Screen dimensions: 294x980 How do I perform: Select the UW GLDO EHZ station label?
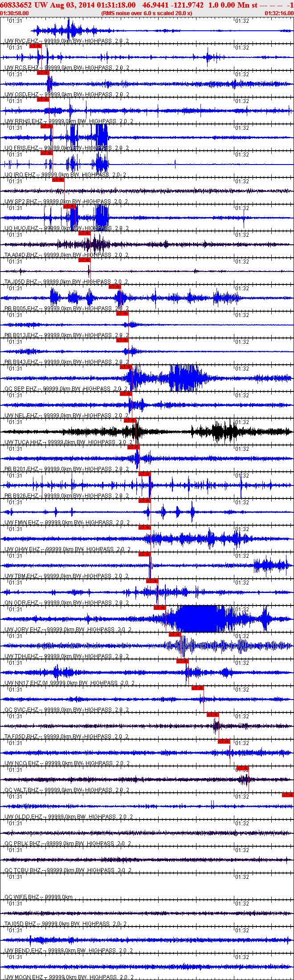click(69, 817)
